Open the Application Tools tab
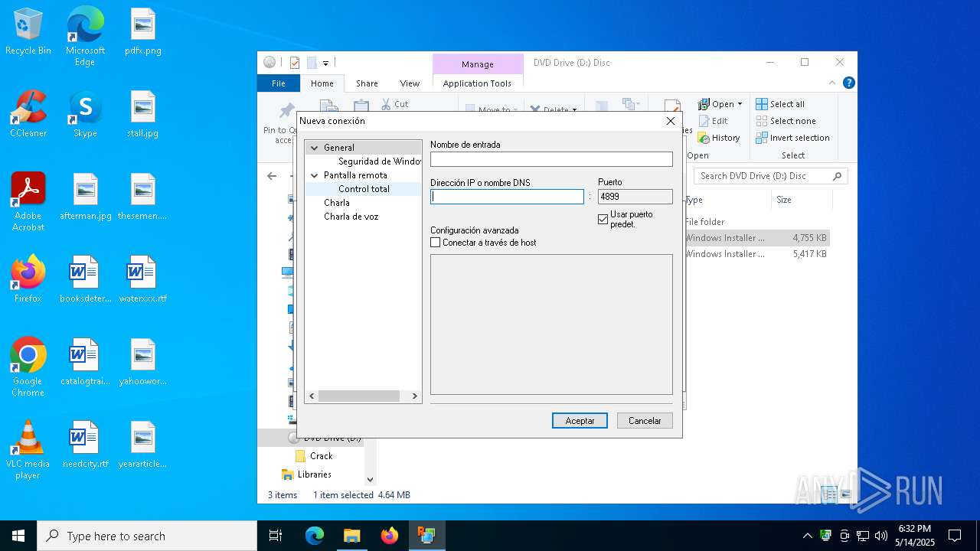 [x=477, y=83]
